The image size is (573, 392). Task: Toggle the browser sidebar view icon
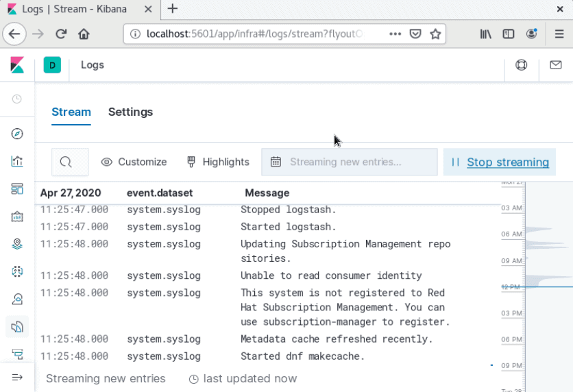click(x=509, y=34)
